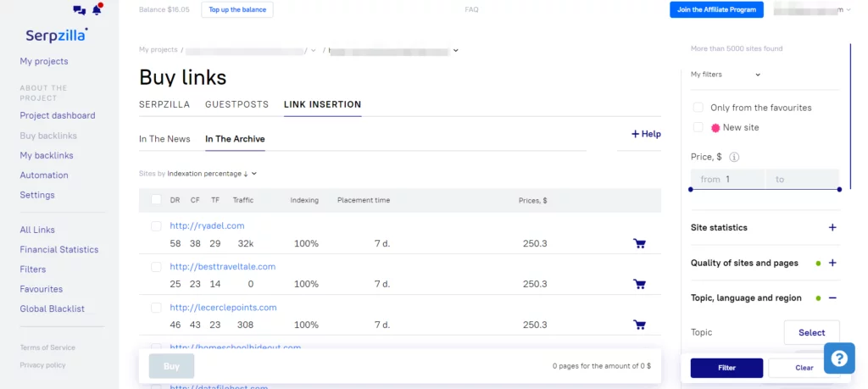868x389 pixels.
Task: Go to My projects in sidebar
Action: click(44, 61)
